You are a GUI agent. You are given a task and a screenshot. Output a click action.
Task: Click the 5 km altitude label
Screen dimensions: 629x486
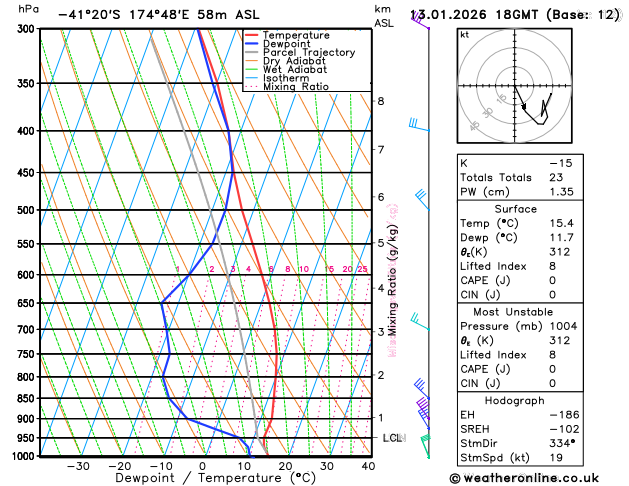coord(381,243)
